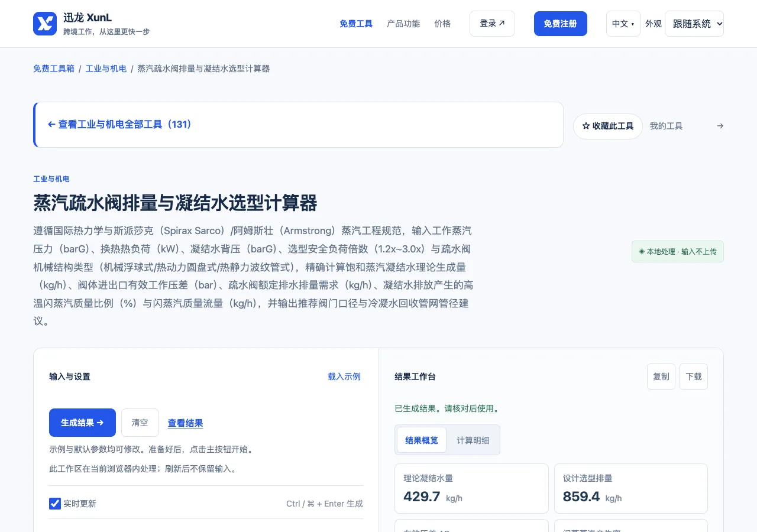This screenshot has width=757, height=532.
Task: Click the 理论凝结水量 value 429.7
Action: tap(422, 497)
